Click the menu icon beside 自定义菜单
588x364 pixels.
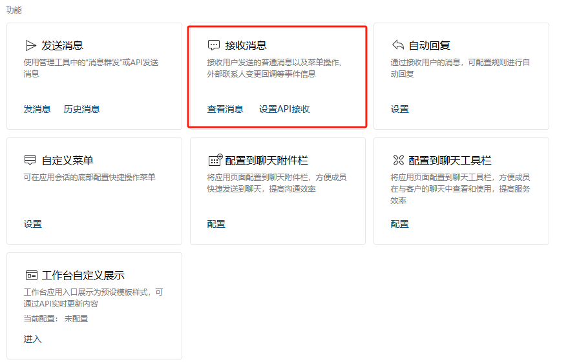coord(30,160)
